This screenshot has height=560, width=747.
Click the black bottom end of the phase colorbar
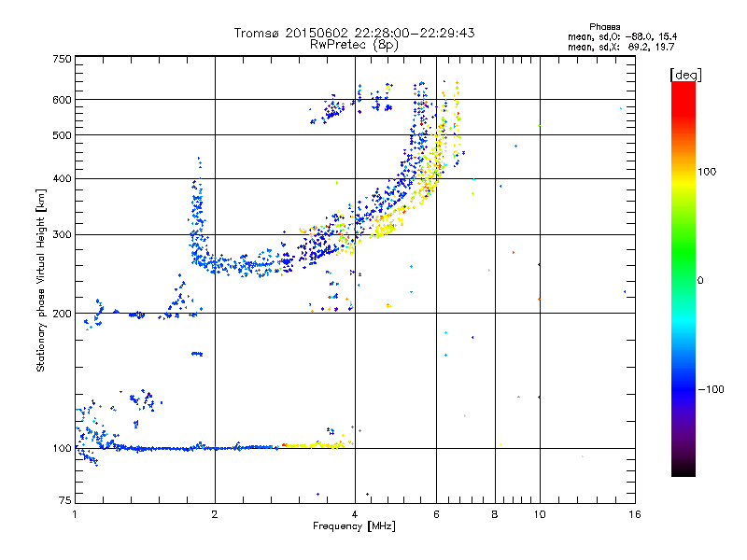pos(684,470)
